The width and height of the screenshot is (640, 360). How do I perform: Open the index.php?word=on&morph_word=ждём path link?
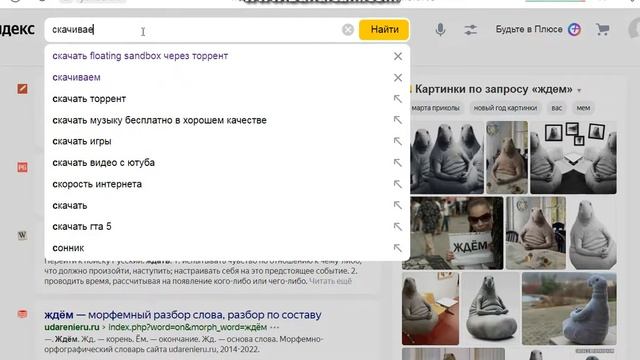[x=187, y=327]
